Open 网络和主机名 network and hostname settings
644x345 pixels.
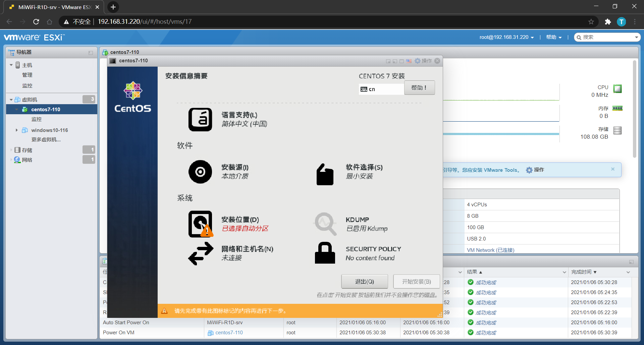(x=231, y=253)
